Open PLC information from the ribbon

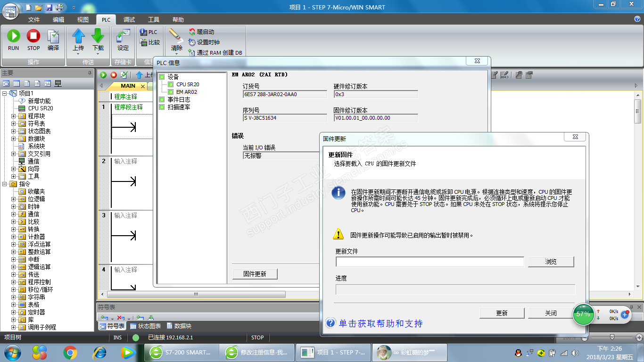(149, 32)
